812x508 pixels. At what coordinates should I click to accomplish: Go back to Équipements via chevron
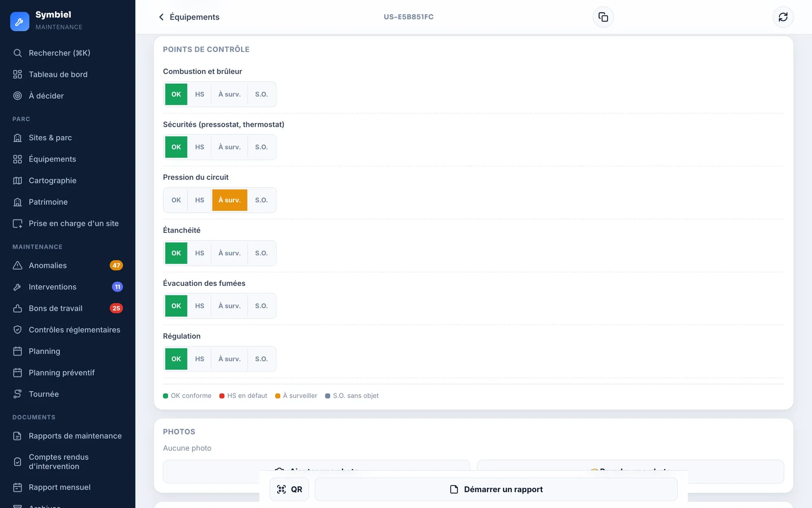tap(161, 17)
